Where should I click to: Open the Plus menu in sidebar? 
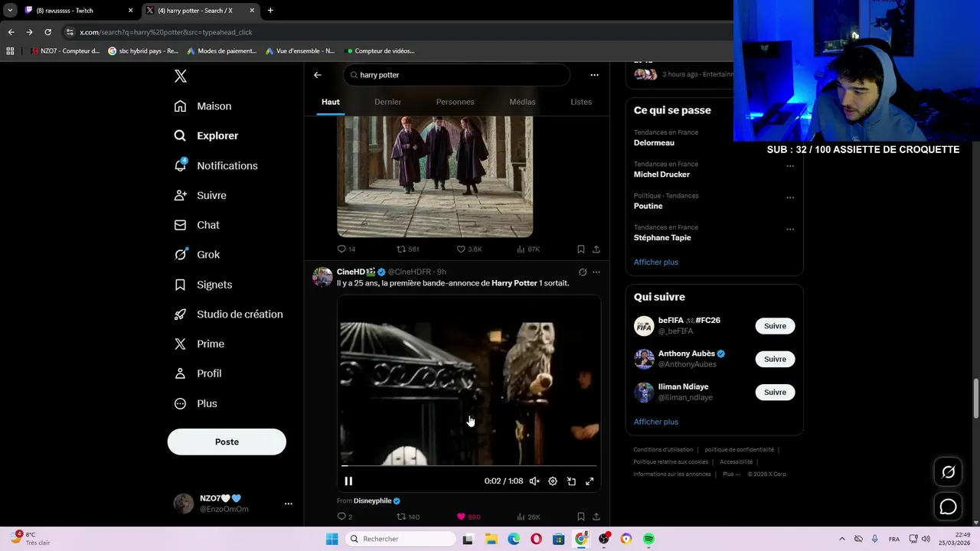tap(195, 403)
